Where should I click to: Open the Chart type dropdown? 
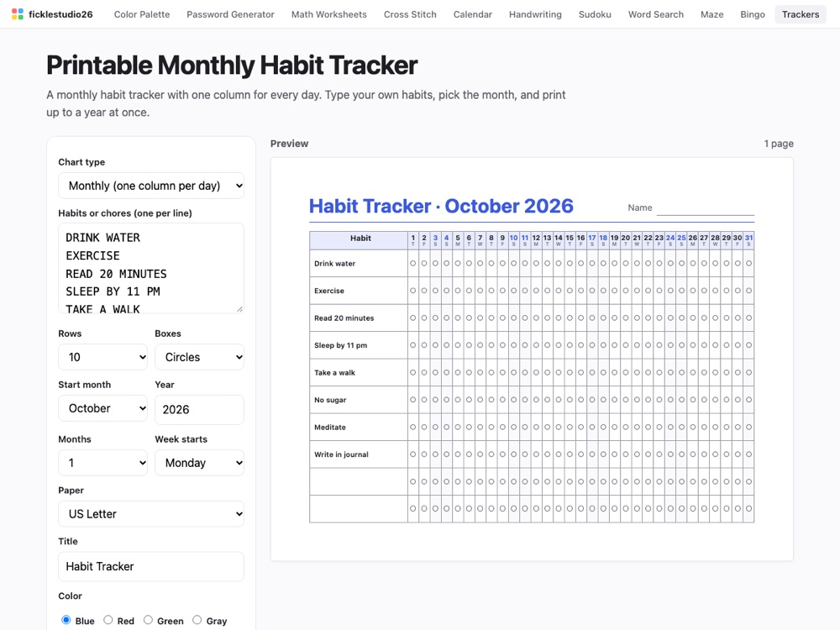tap(151, 186)
